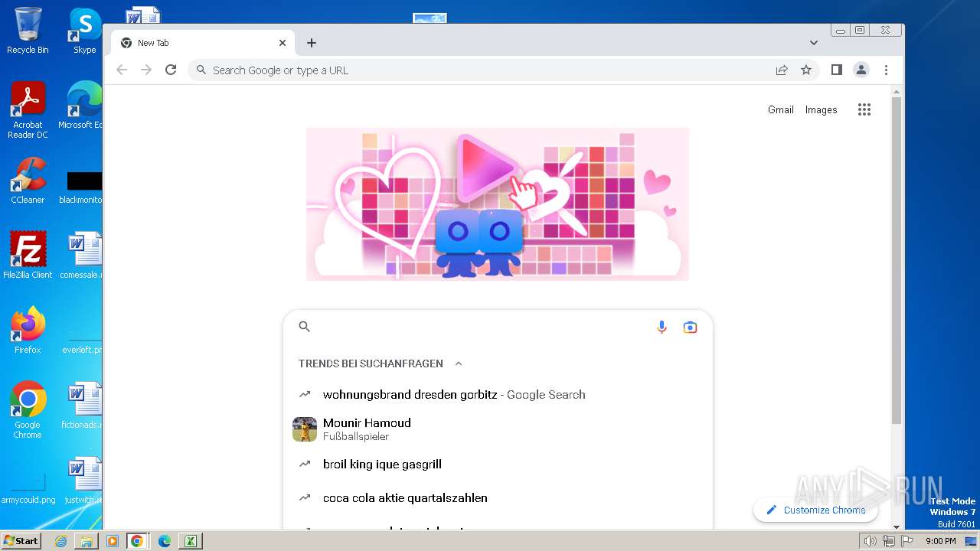Click the share page icon in address bar

tap(782, 70)
